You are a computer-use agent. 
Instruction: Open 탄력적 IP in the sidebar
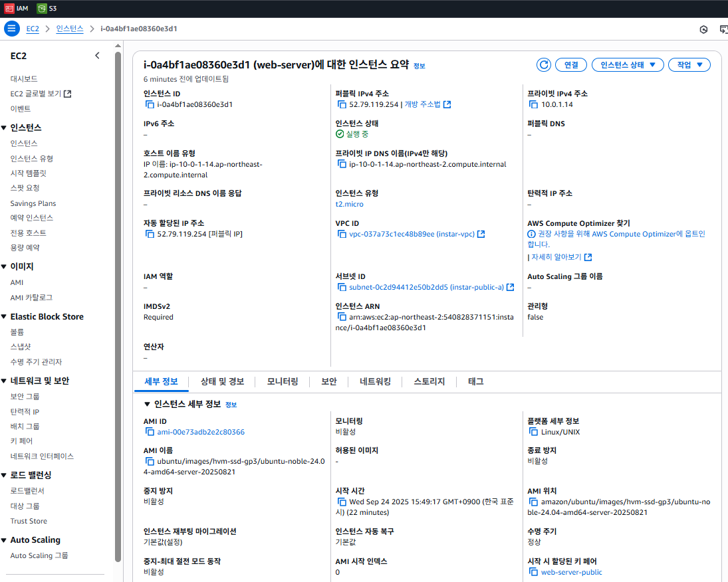25,412
